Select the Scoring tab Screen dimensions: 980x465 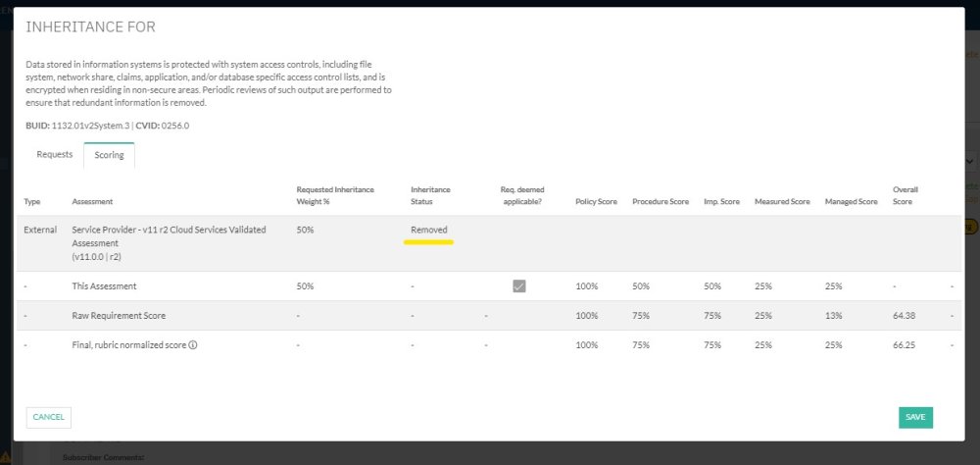pyautogui.click(x=109, y=155)
